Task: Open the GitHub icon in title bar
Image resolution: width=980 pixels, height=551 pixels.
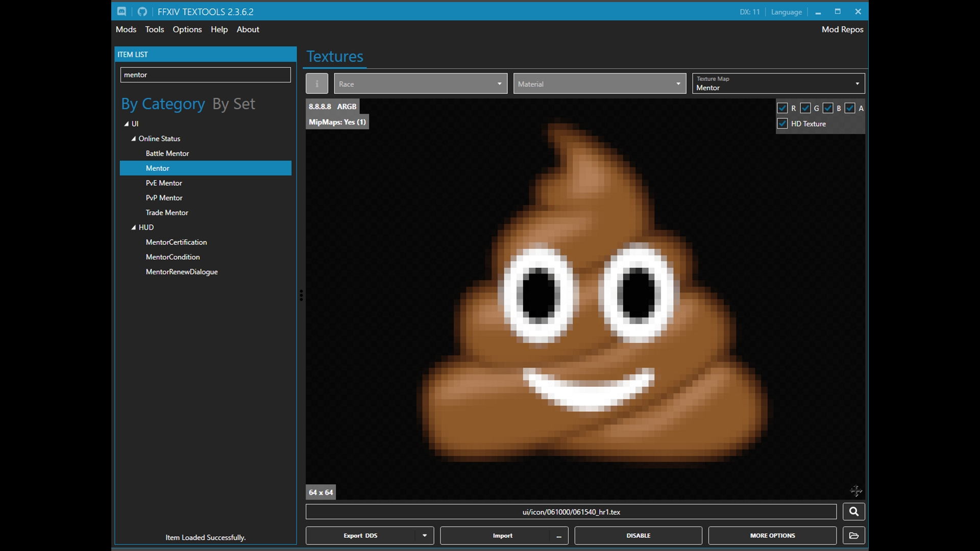Action: tap(142, 12)
